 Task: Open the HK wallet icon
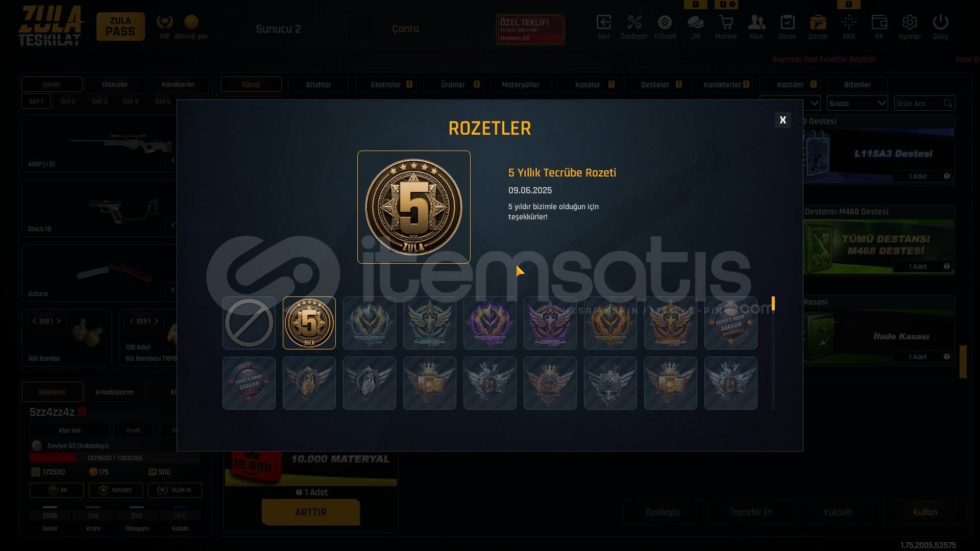(x=879, y=27)
